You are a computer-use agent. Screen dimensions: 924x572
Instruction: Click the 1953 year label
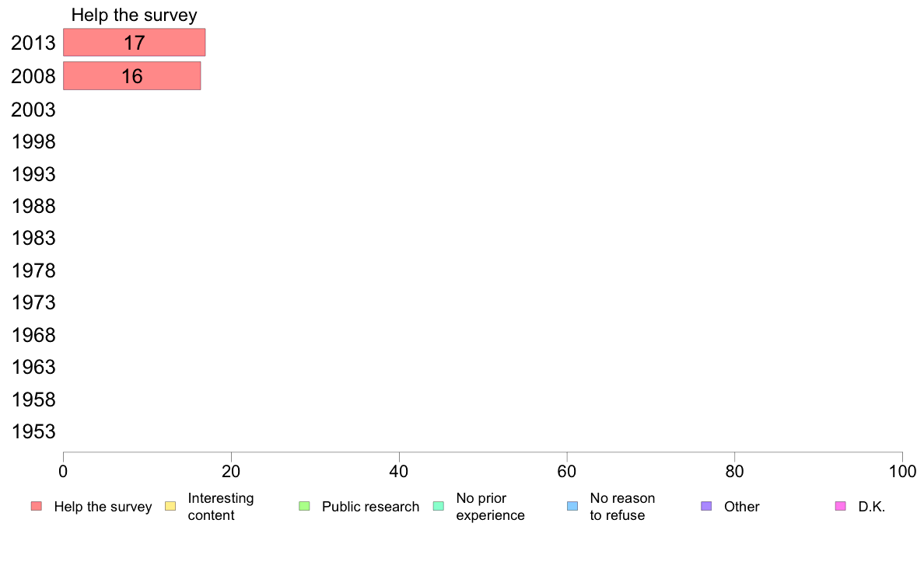tap(33, 431)
